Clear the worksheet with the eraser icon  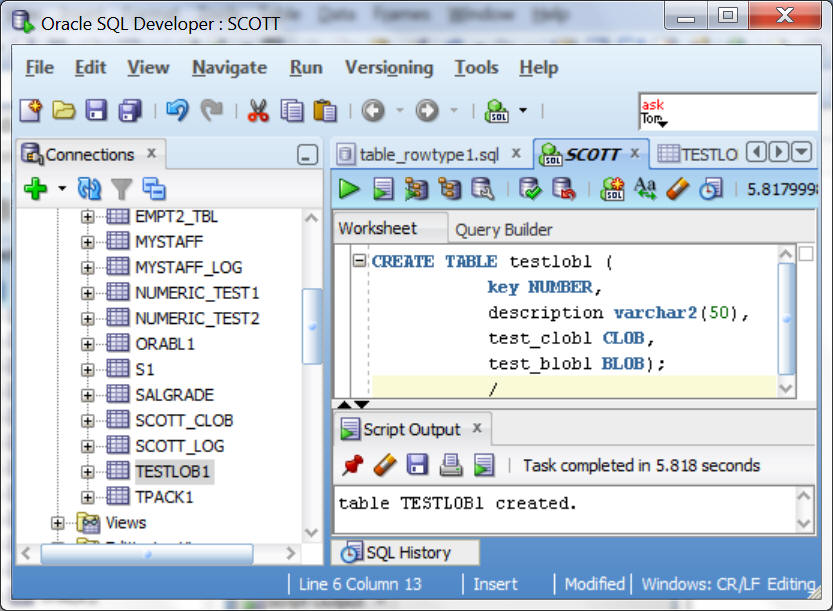pyautogui.click(x=677, y=189)
